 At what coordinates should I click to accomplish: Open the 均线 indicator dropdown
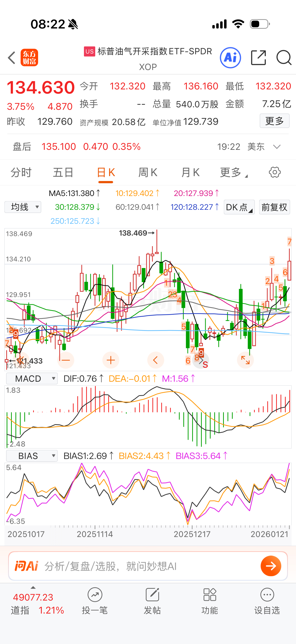pos(23,207)
